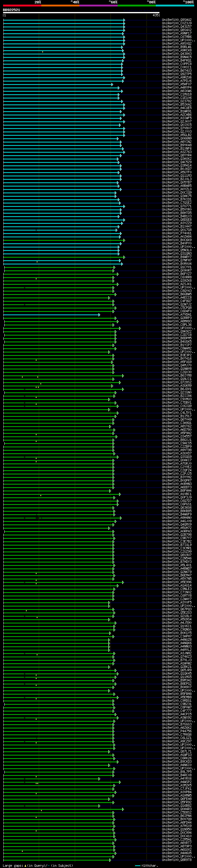Viewport: 197px width, 868px height.
Task: Select hit UniRef100_C0Z3J9
Action: tap(177, 23)
